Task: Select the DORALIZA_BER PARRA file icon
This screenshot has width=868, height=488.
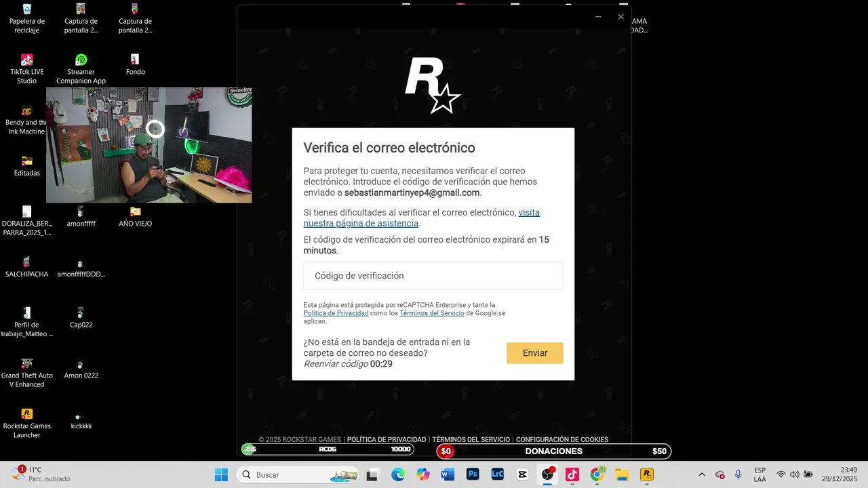Action: coord(27,221)
